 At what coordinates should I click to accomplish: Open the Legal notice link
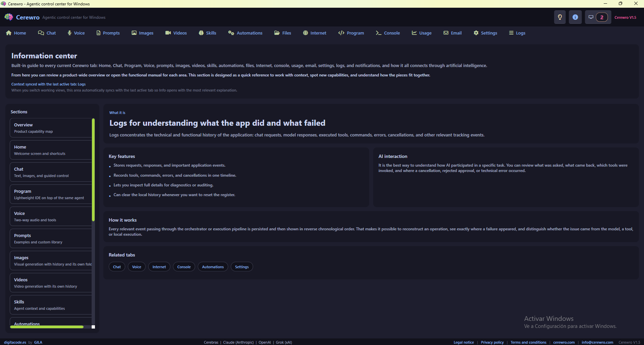pyautogui.click(x=464, y=342)
